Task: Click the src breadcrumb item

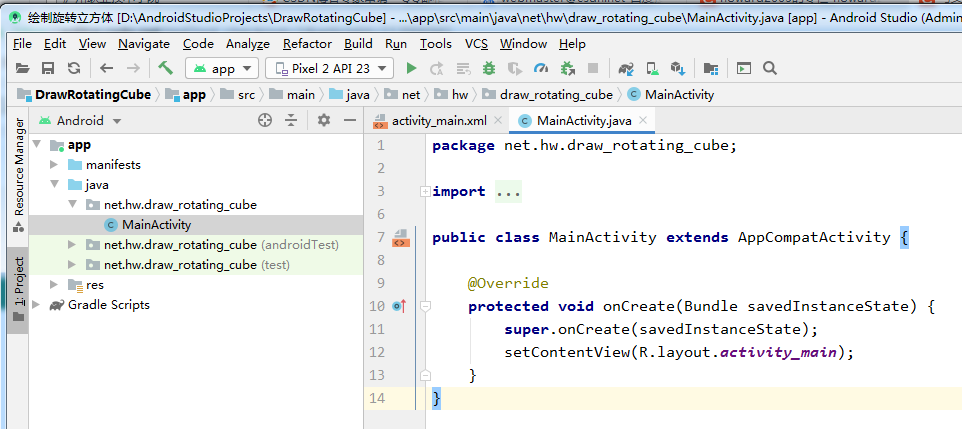Action: coord(239,95)
